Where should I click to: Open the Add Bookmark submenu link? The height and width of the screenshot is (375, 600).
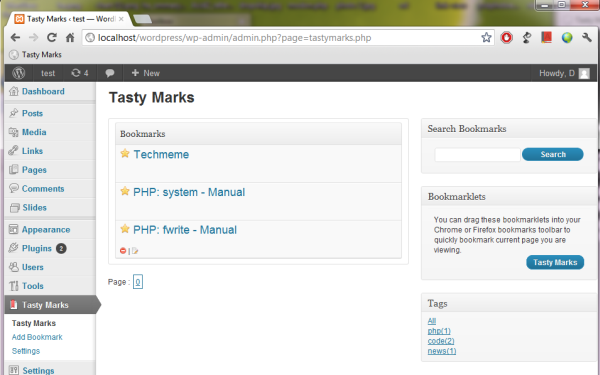click(37, 337)
